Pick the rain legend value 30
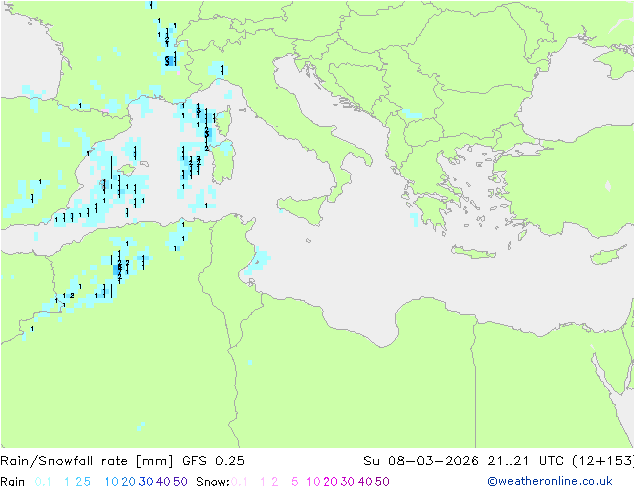 pos(146,482)
